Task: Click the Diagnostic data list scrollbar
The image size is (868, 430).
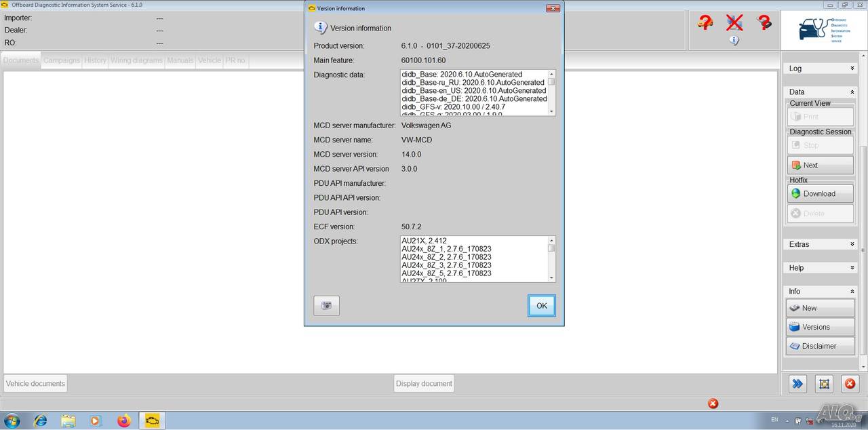Action: [551, 92]
